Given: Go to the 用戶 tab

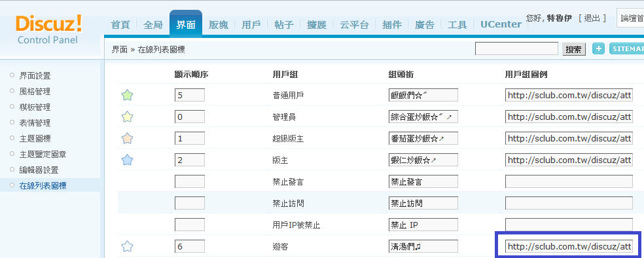Looking at the screenshot, I should click(251, 25).
